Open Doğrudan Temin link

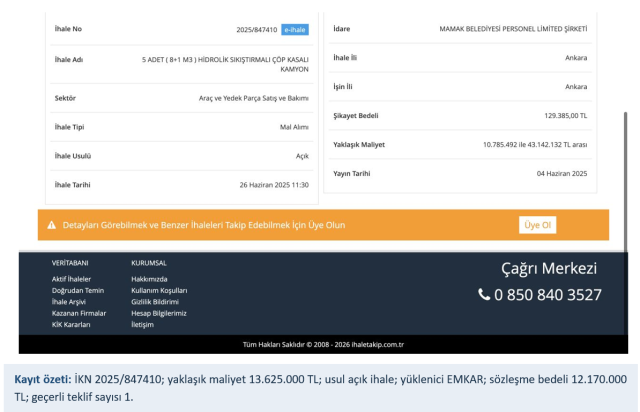point(78,291)
